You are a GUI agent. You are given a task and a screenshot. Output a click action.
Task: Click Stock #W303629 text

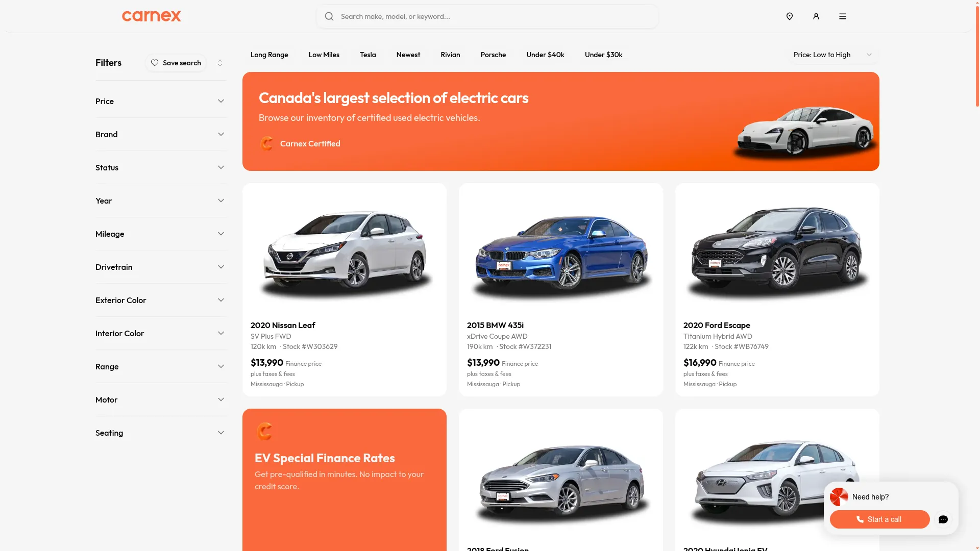[x=310, y=346]
